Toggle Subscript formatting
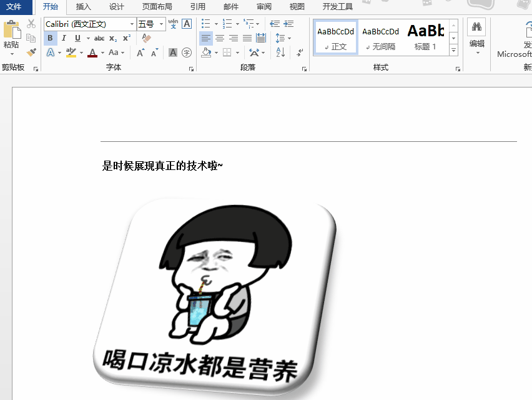Screen dimensions: 532x400 pos(113,38)
